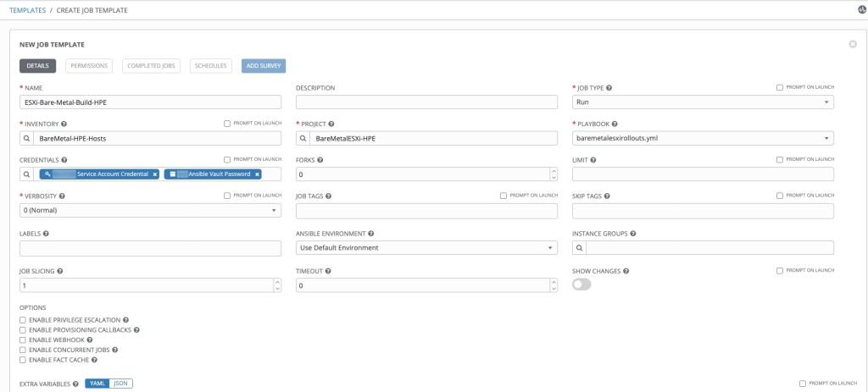Screen dimensions: 868x392
Task: Enable Privilege Escalation checkbox
Action: [22, 320]
